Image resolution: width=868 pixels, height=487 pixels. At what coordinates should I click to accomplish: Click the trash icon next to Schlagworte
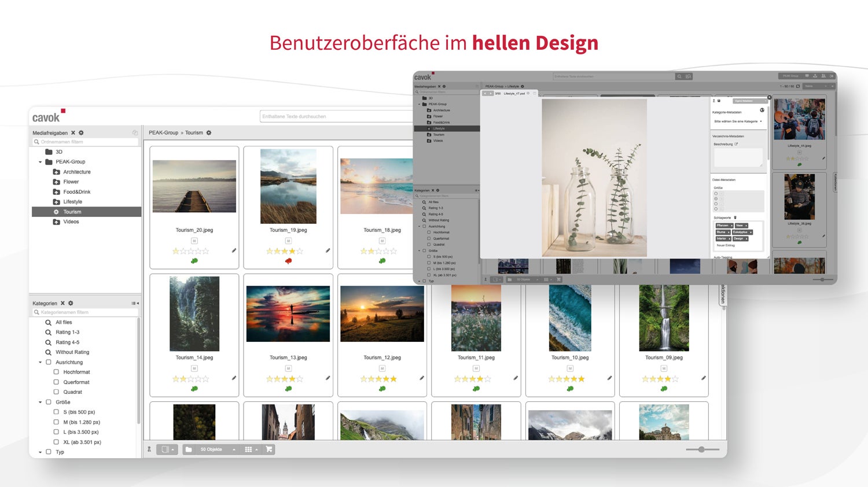click(x=735, y=218)
